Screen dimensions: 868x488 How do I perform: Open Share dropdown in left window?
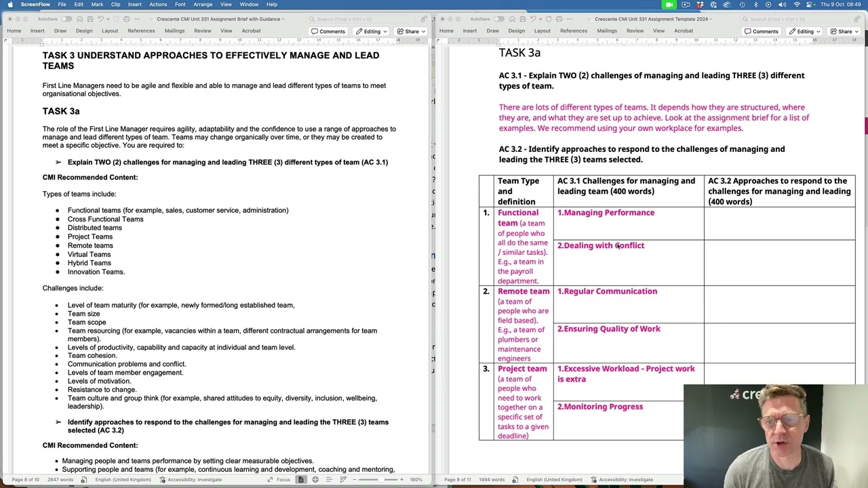point(412,31)
